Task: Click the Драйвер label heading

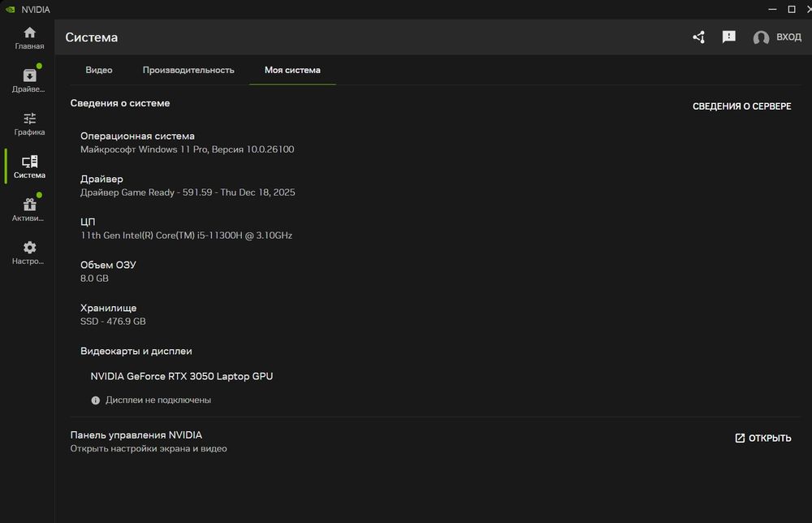Action: coord(101,179)
